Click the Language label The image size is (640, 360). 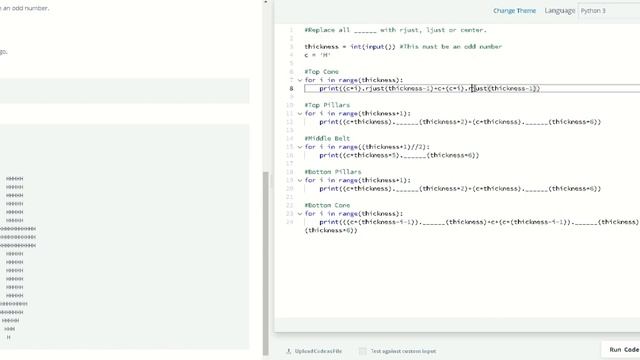pos(560,11)
